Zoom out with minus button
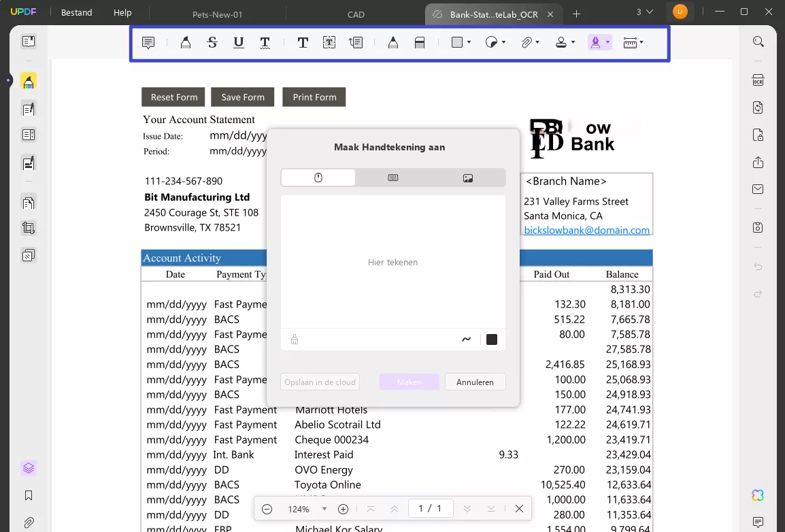Viewport: 785px width, 532px height. 267,509
